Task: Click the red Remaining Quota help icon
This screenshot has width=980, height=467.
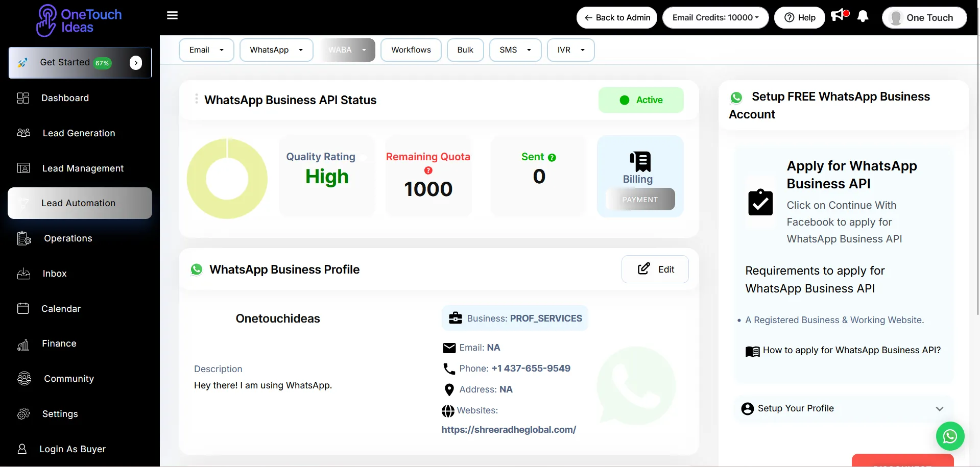Action: pos(428,170)
